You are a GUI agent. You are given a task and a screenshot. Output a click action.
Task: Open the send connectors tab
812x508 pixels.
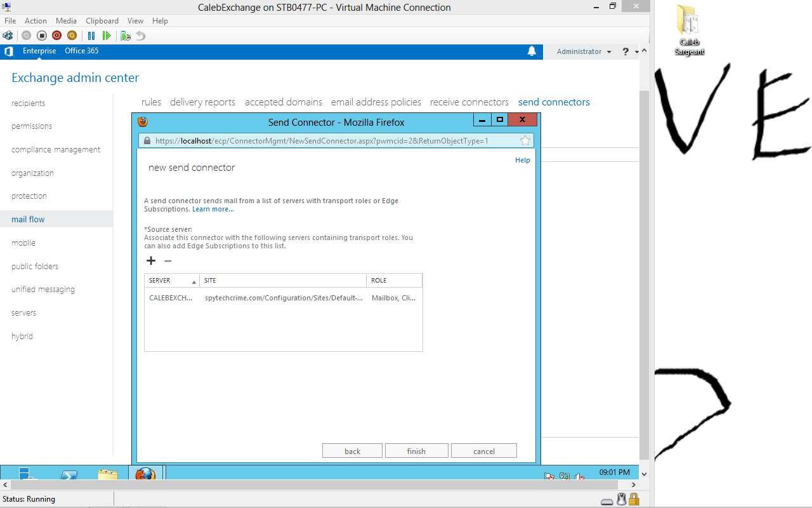click(554, 102)
